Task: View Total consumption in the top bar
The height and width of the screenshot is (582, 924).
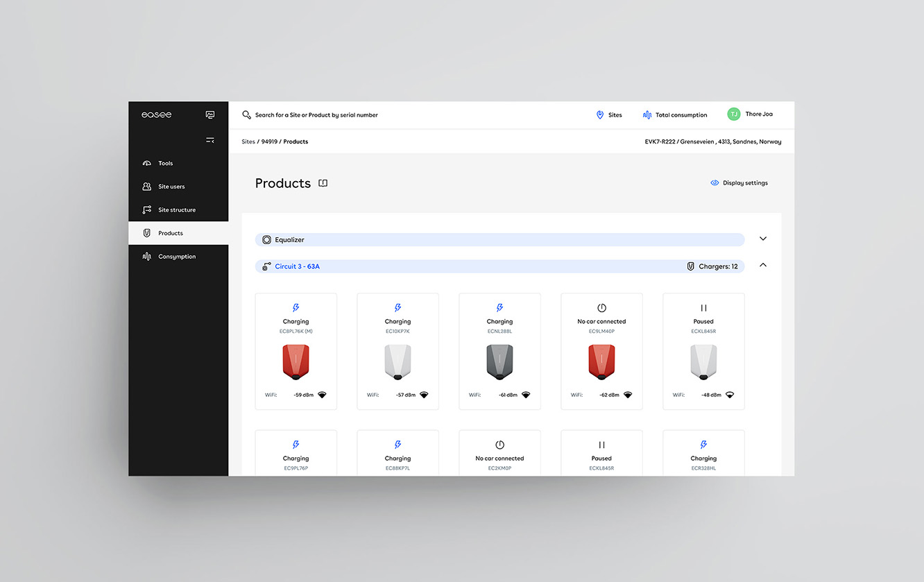Action: click(x=675, y=115)
